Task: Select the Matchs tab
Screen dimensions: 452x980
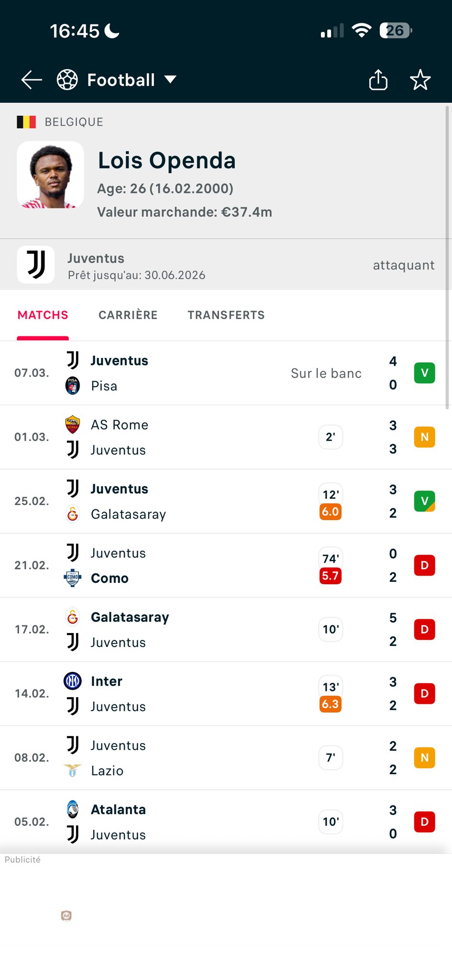Action: (x=43, y=315)
